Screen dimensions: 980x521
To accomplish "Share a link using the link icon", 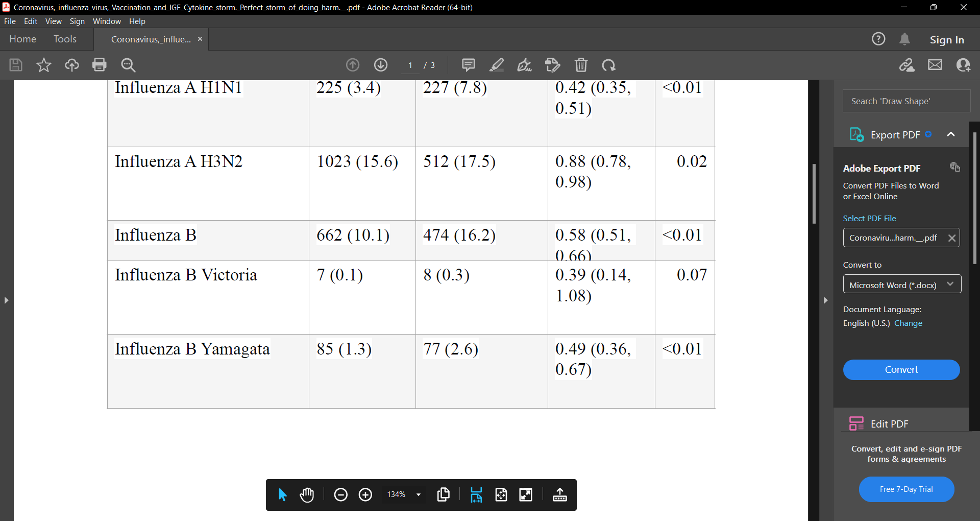I will click(907, 65).
